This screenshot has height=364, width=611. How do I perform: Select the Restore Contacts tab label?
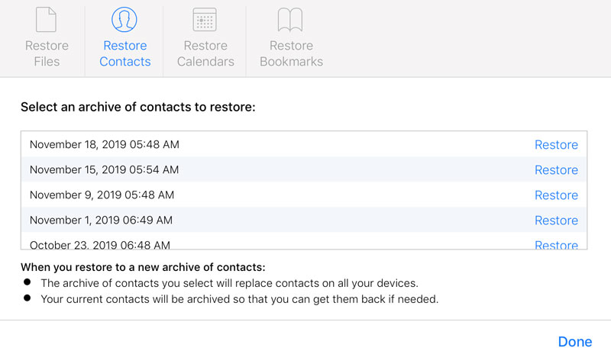(x=125, y=53)
